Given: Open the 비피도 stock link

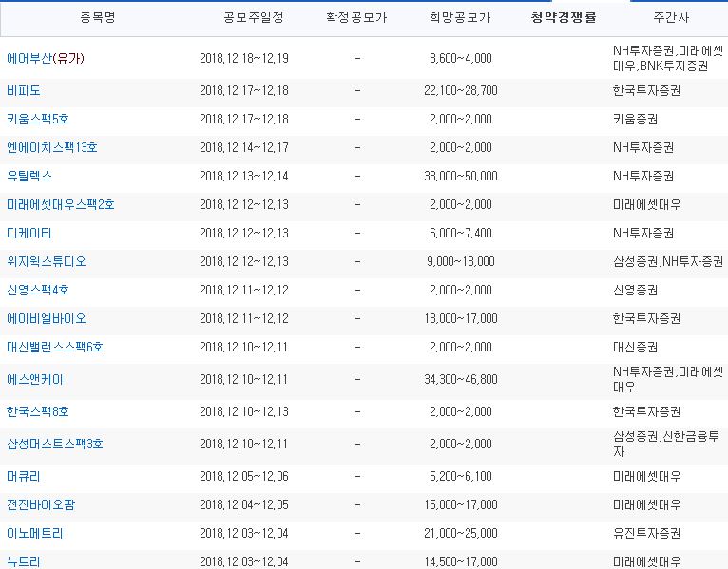Looking at the screenshot, I should pos(23,90).
